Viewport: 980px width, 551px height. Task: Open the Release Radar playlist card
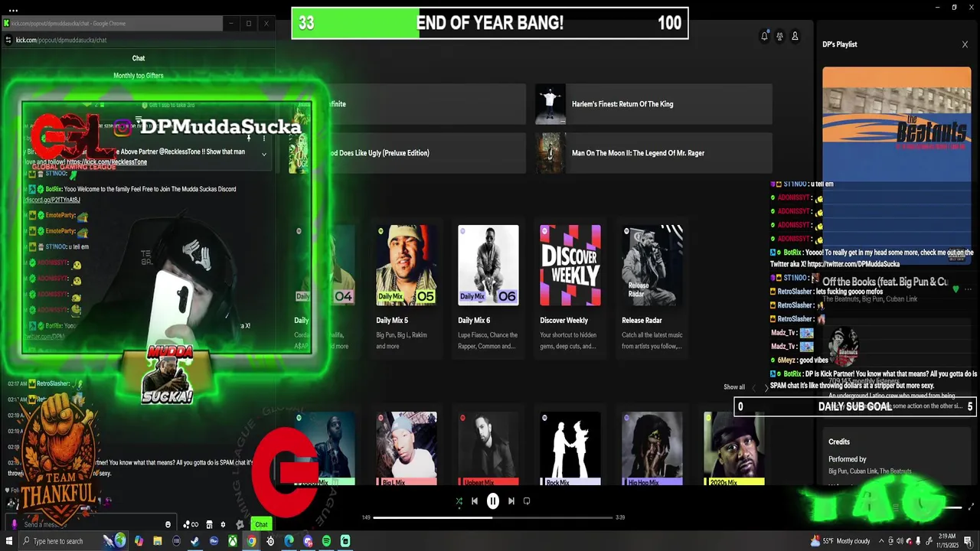point(652,288)
